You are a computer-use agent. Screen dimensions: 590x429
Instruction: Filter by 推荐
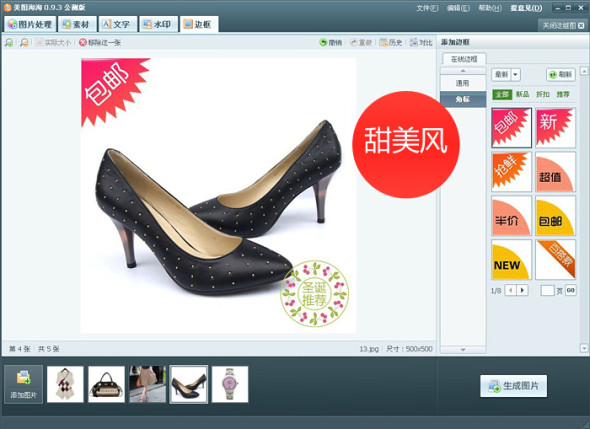coord(563,94)
